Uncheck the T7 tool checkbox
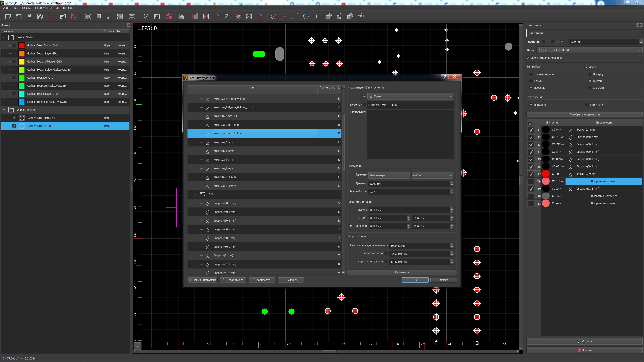644x362 pixels. pos(531,174)
